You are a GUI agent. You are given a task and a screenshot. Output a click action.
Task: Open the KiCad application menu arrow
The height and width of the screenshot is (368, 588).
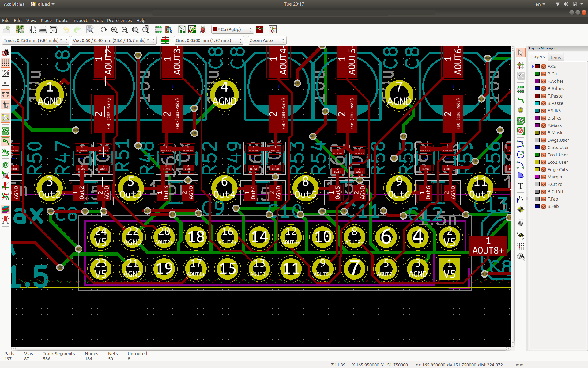[x=53, y=4]
